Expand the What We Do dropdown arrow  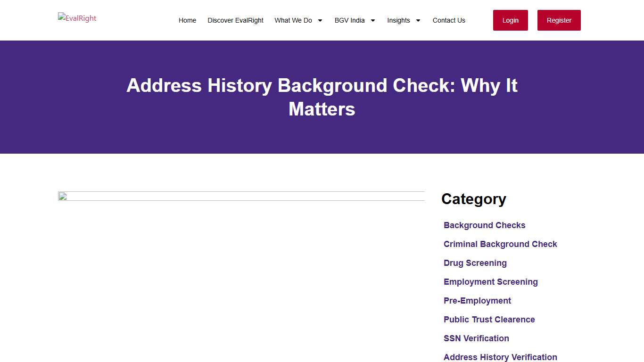[x=320, y=20]
